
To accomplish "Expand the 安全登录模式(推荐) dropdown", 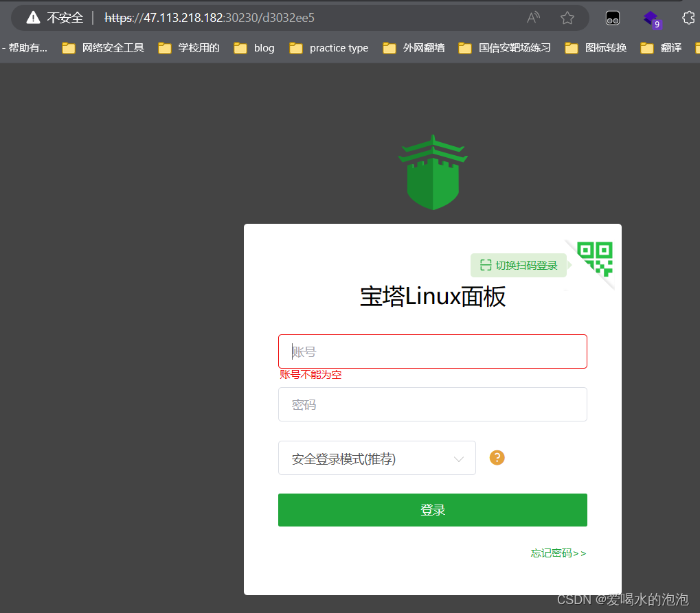I will tap(376, 458).
